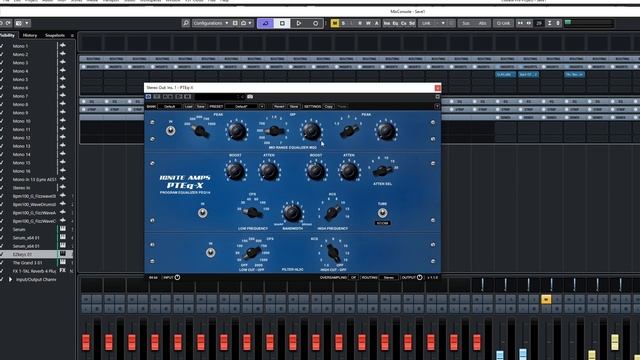640x360 pixels.
Task: Click the search channels magnifier icon
Action: pos(186,23)
